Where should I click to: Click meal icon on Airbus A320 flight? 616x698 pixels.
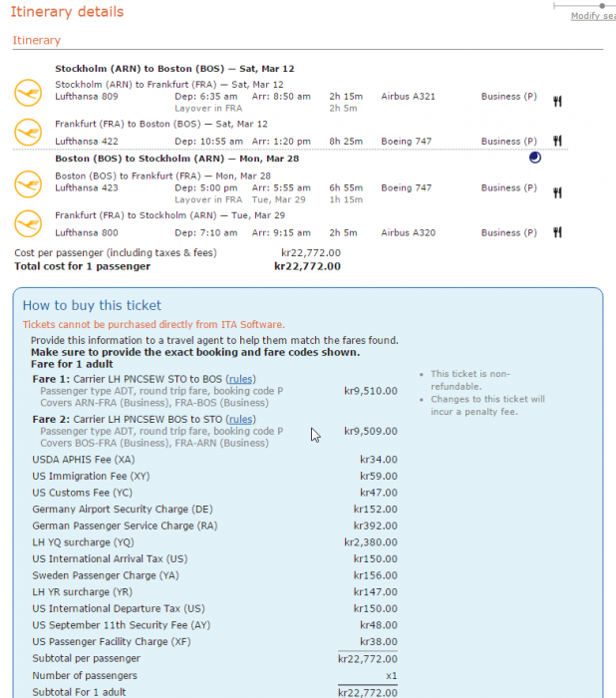coord(558,232)
